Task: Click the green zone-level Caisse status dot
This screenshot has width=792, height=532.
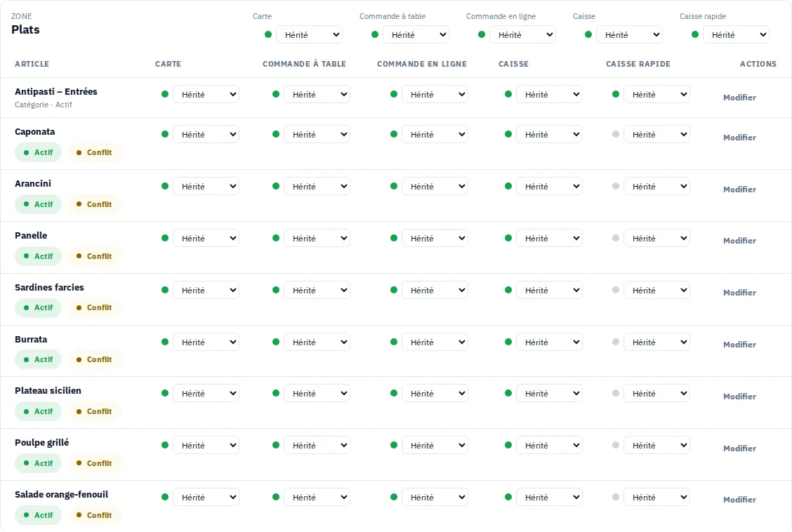Action: click(588, 35)
